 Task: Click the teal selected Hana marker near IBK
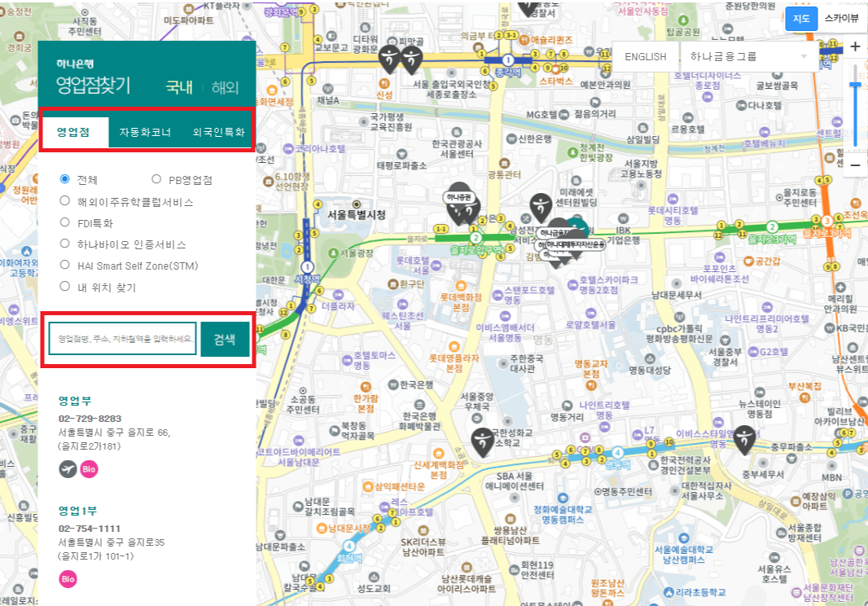click(x=578, y=226)
